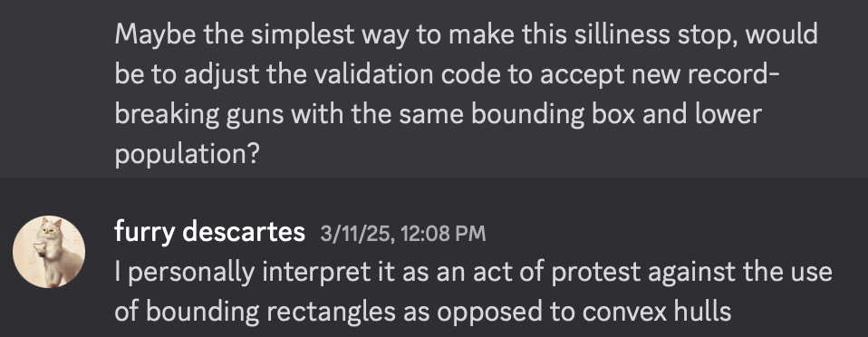This screenshot has width=868, height=337.
Task: Click the line 'of bounding rectangles as opposed'
Action: pos(423,312)
